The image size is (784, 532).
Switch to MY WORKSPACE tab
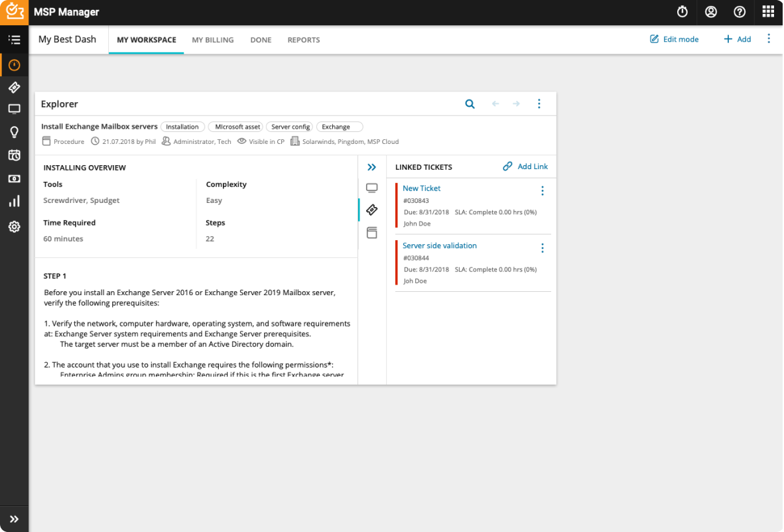[147, 40]
